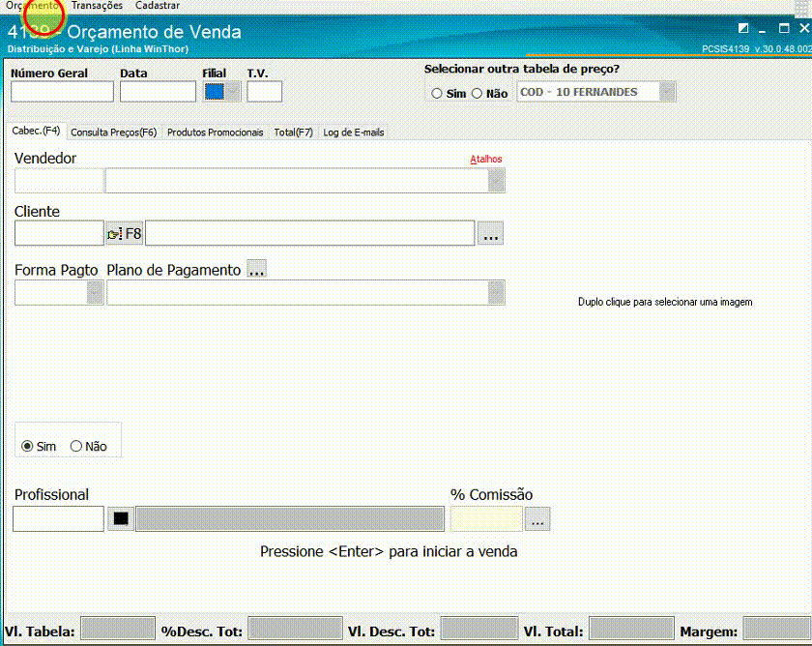Viewport: 812px width, 646px height.
Task: Expand the COD - 10 FERNANDES price table dropdown
Action: 668,92
